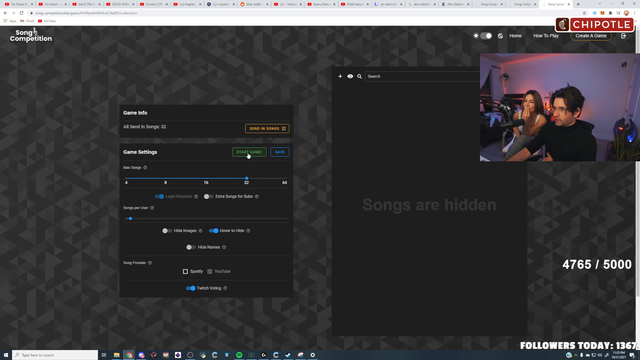Click the Send In Songs button
This screenshot has width=640, height=360.
click(267, 129)
